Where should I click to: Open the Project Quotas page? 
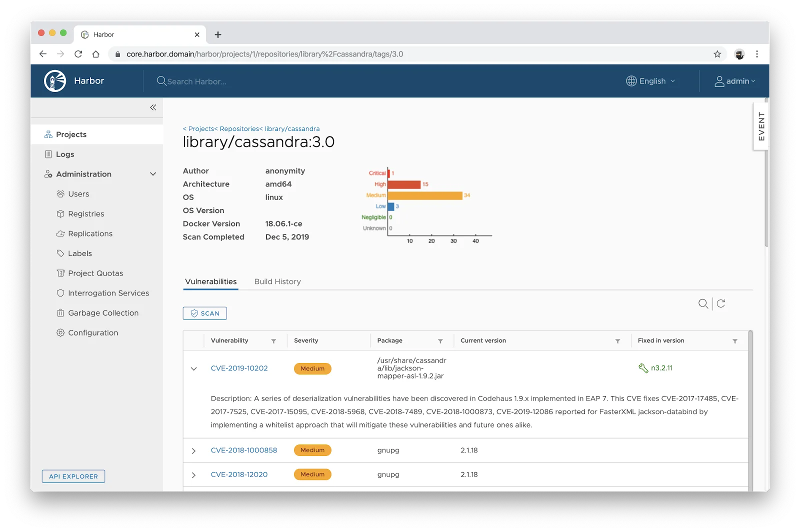coord(95,273)
